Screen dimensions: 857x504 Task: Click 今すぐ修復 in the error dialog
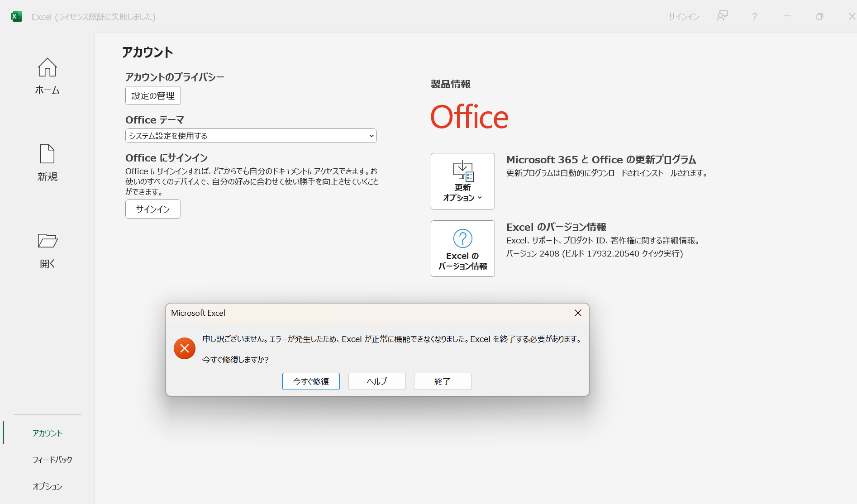tap(311, 381)
